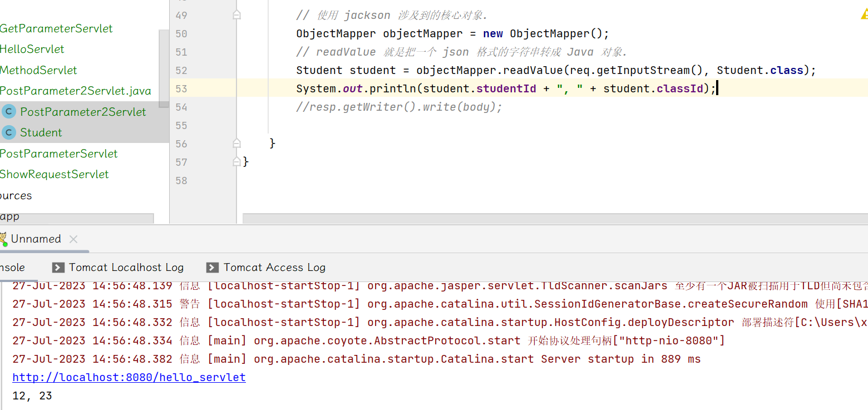Collapse the fold marker on line 57
868x410 pixels.
pos(236,162)
